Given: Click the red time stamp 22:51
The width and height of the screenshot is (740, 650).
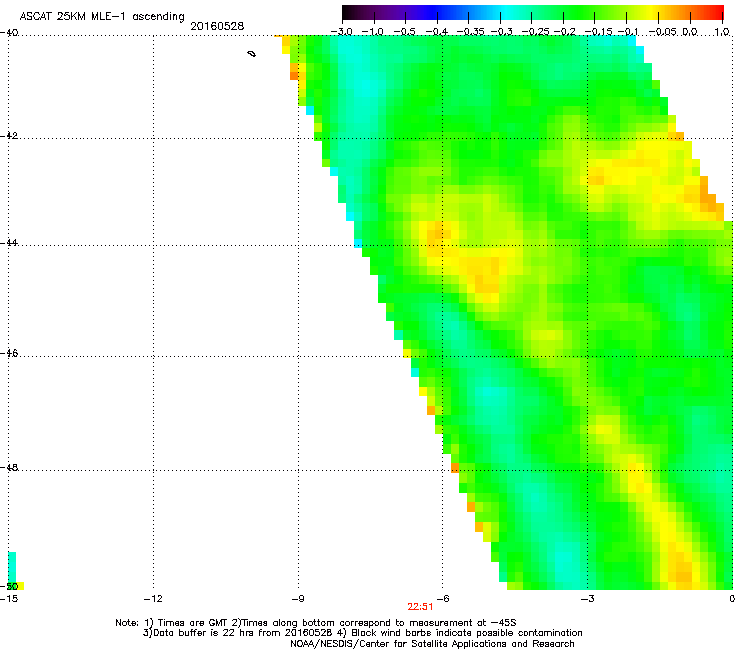Looking at the screenshot, I should (x=420, y=607).
